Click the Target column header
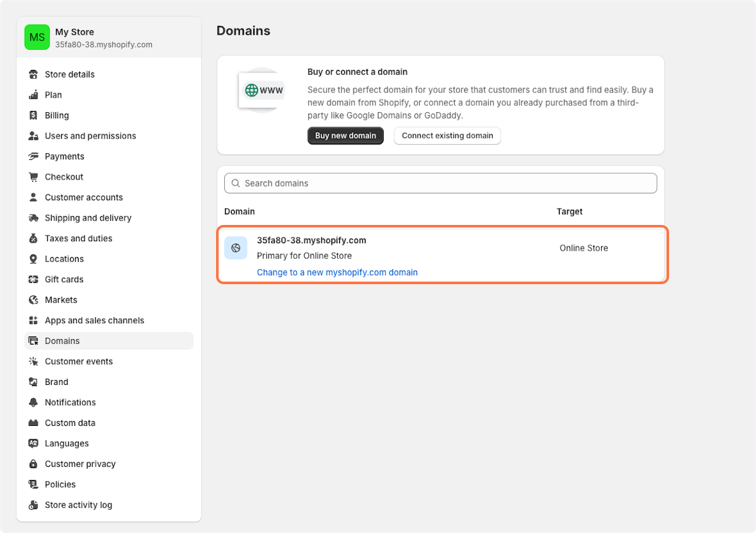The height and width of the screenshot is (533, 756). (570, 212)
